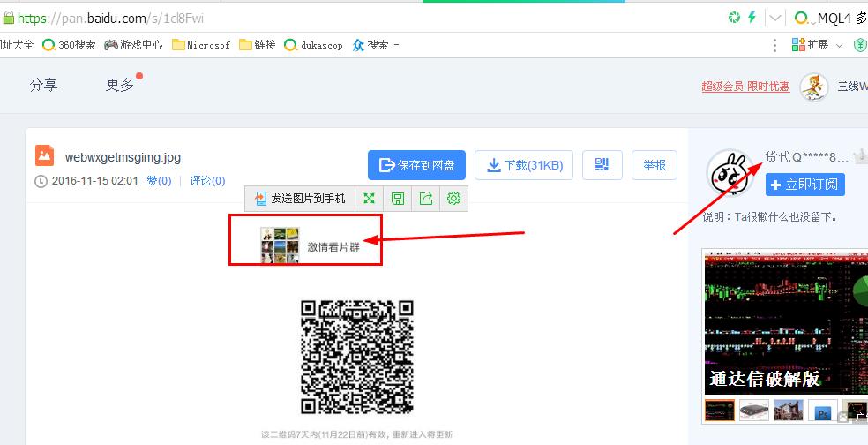Click the 举报 report button

click(655, 165)
